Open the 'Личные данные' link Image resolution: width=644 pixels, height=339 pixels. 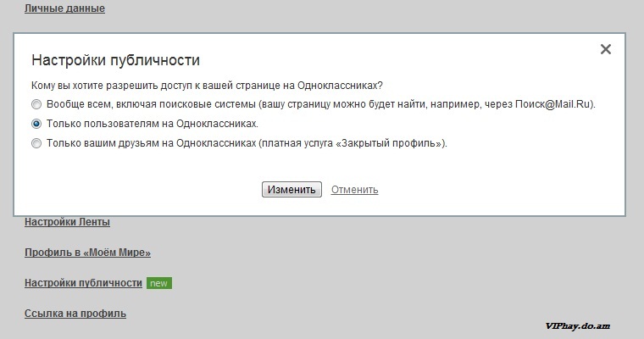coord(64,8)
